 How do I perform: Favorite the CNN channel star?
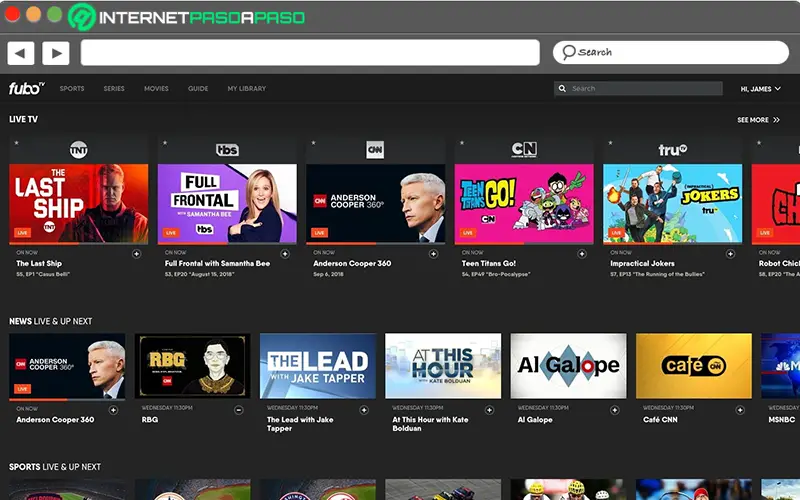click(313, 143)
